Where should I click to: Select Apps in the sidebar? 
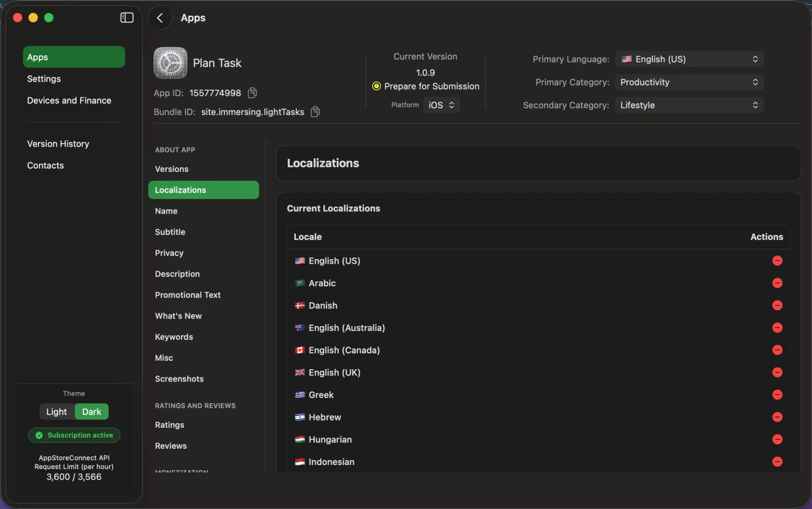[x=74, y=57]
